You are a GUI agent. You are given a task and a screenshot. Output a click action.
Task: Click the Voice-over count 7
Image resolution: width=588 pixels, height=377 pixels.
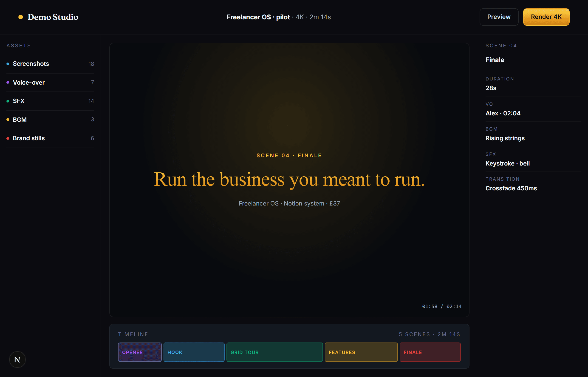point(93,82)
